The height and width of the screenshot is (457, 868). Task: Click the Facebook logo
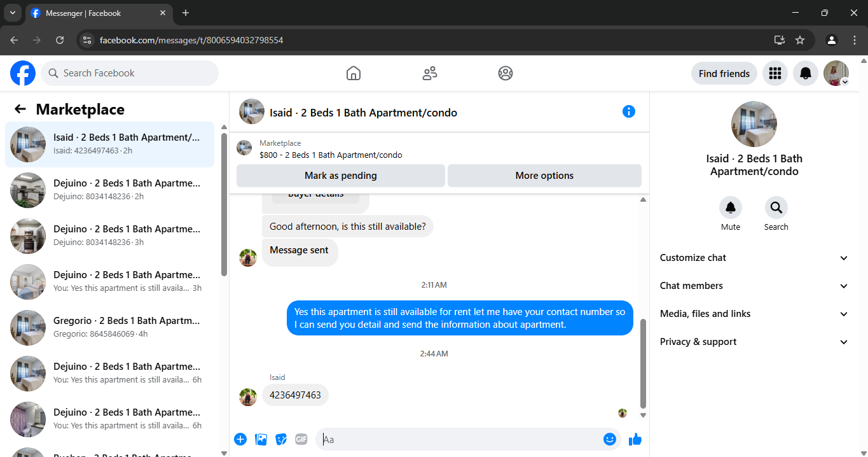23,73
